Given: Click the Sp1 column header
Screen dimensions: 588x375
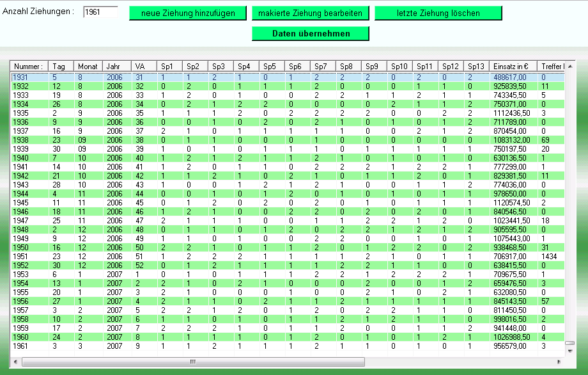Looking at the screenshot, I should click(169, 67).
